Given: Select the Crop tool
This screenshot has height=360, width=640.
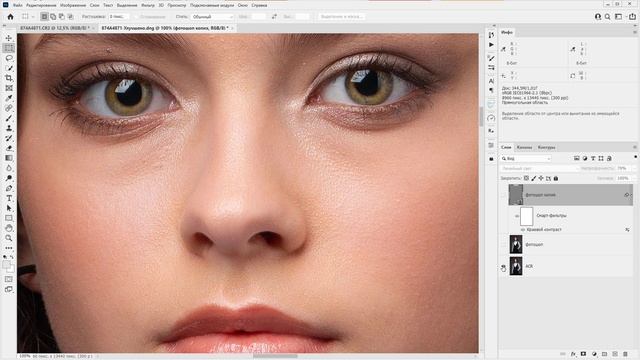Looking at the screenshot, I should pos(9,78).
